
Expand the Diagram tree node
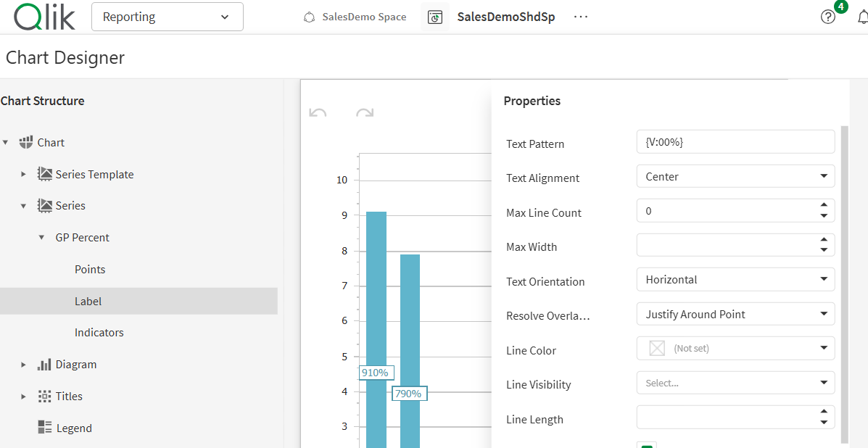pos(24,365)
